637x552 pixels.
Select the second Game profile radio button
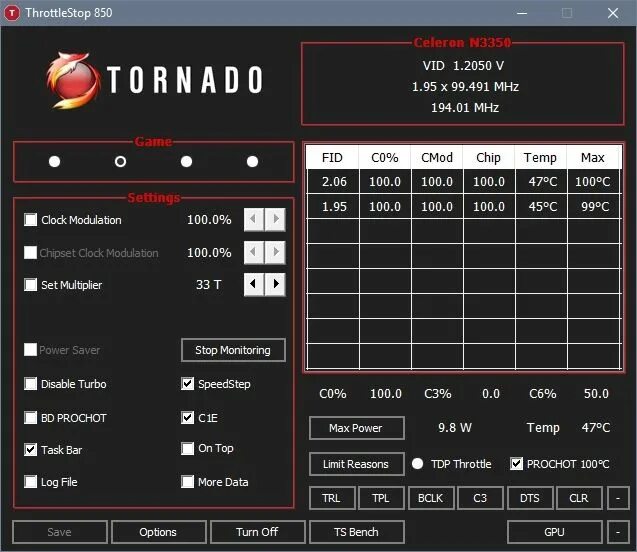(120, 162)
